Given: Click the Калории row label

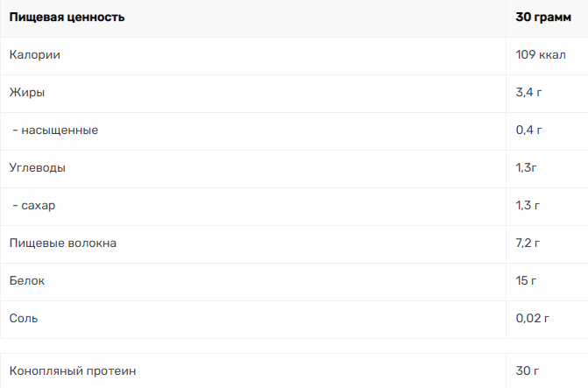Looking at the screenshot, I should (34, 54).
